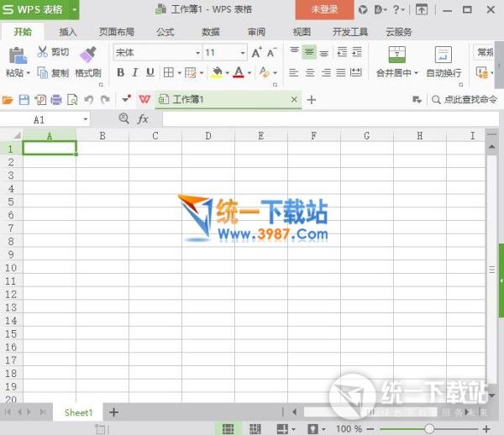
Task: Apply fill color bucket icon
Action: (x=217, y=72)
